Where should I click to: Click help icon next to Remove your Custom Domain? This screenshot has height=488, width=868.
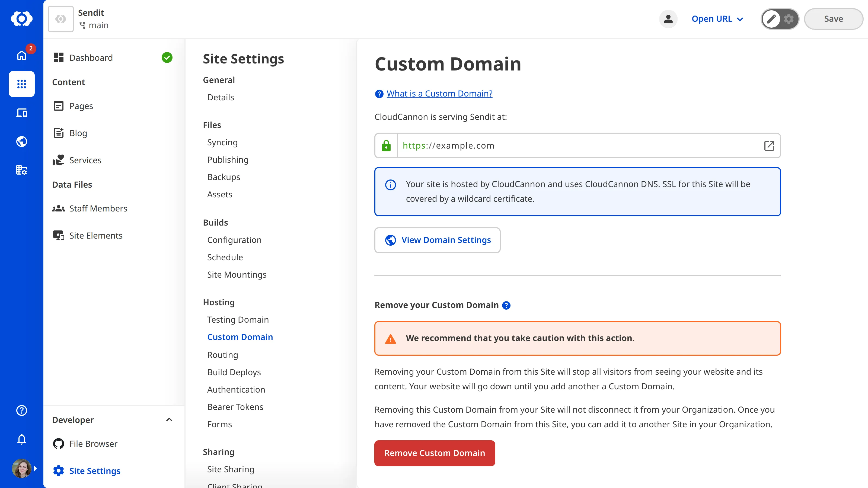[506, 306]
